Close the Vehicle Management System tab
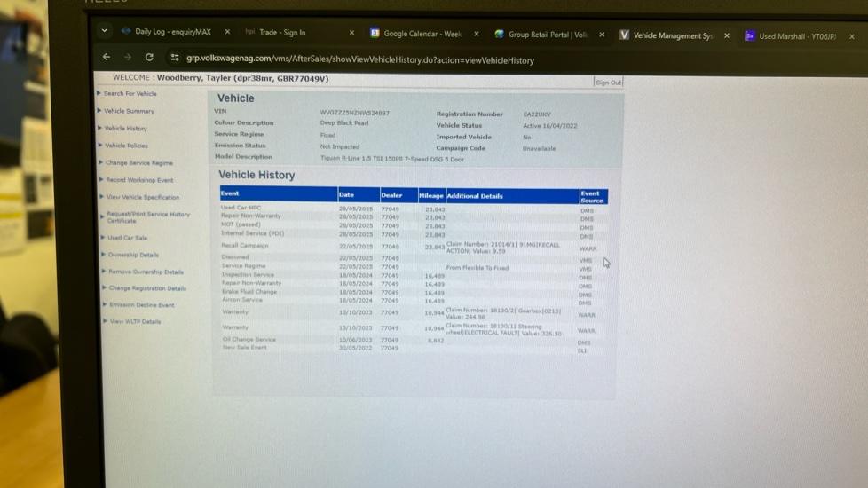868x488 pixels. [726, 36]
